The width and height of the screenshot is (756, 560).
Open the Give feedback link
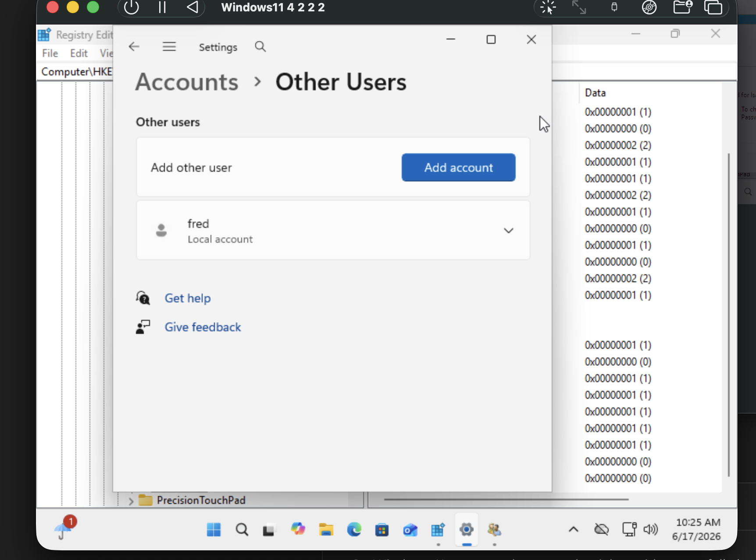pos(203,327)
